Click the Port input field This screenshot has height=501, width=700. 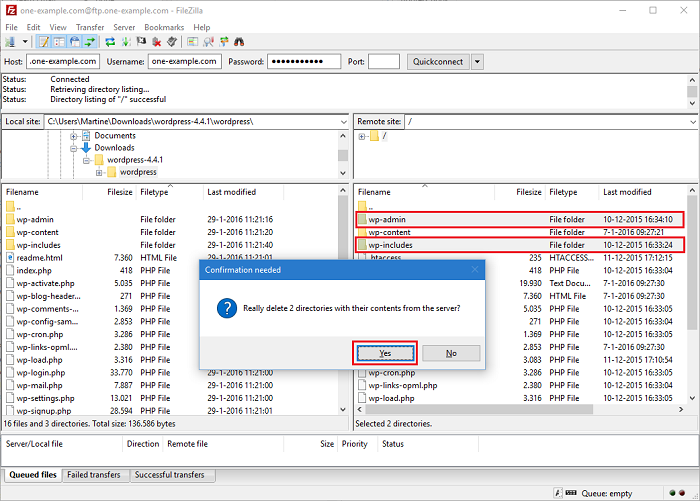pyautogui.click(x=384, y=62)
